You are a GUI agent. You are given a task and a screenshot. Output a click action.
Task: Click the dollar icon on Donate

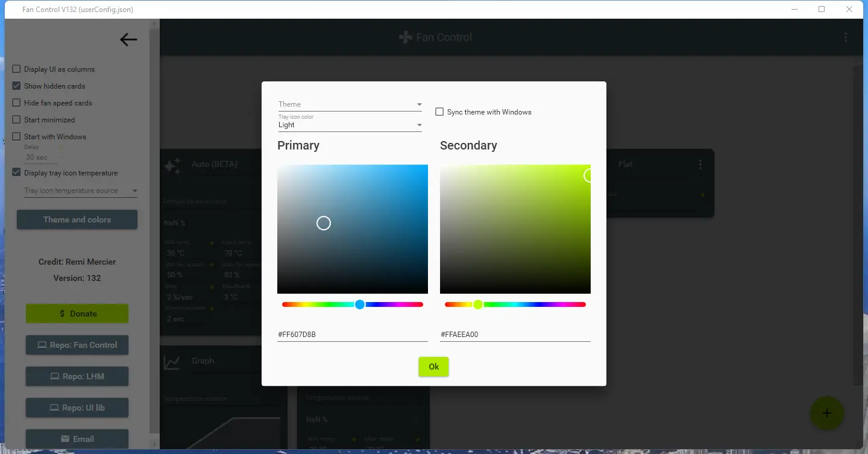point(62,314)
